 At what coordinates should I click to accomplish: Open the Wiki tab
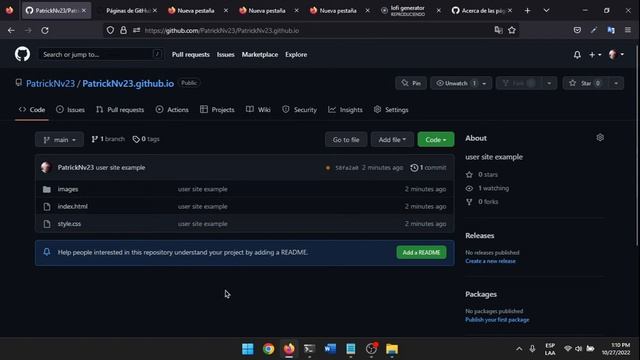coord(258,109)
